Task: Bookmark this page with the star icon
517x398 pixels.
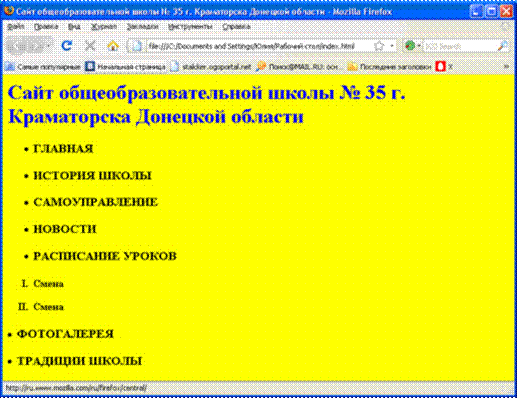Action: [x=379, y=46]
